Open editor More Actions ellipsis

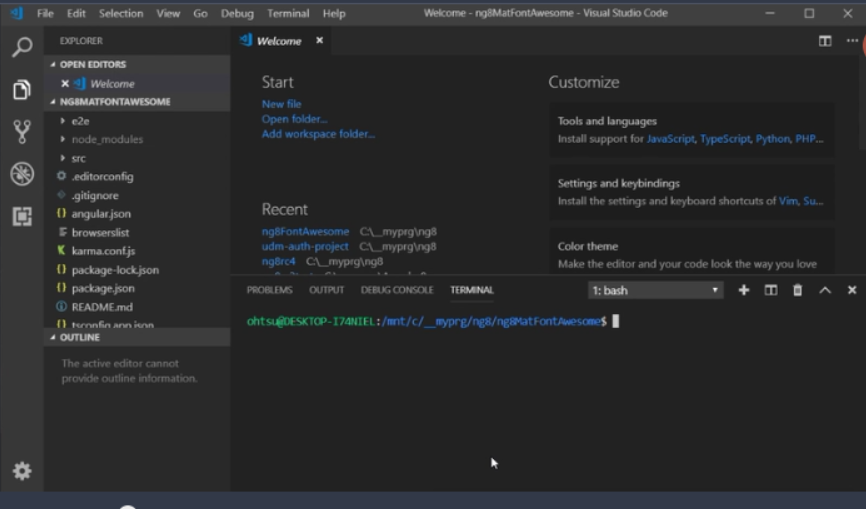pyautogui.click(x=852, y=41)
